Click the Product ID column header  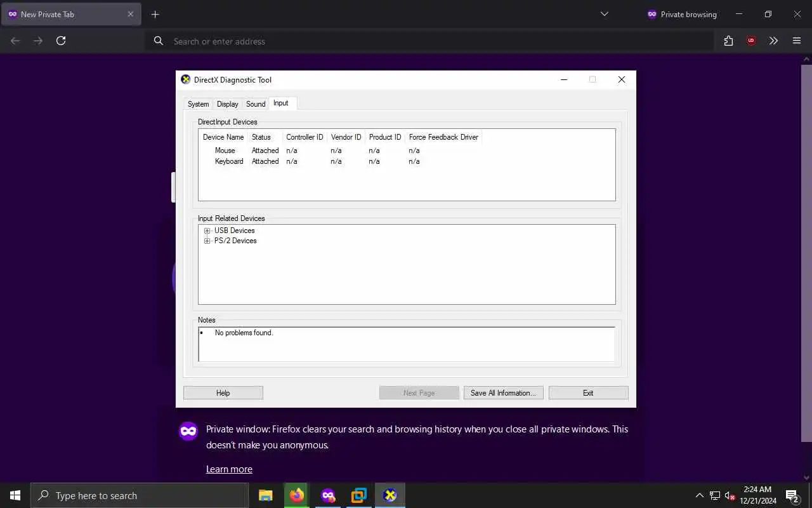(385, 137)
